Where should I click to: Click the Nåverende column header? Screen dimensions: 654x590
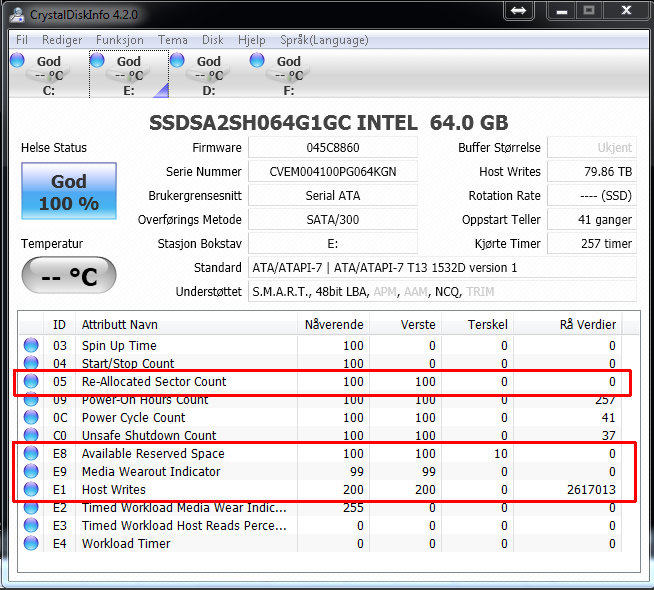point(333,324)
